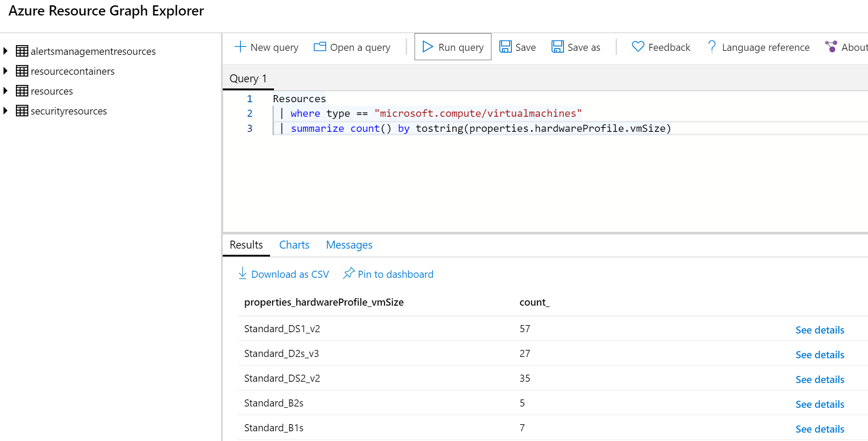Click the Open a query folder icon
Image resolution: width=868 pixels, height=441 pixels.
coord(320,46)
